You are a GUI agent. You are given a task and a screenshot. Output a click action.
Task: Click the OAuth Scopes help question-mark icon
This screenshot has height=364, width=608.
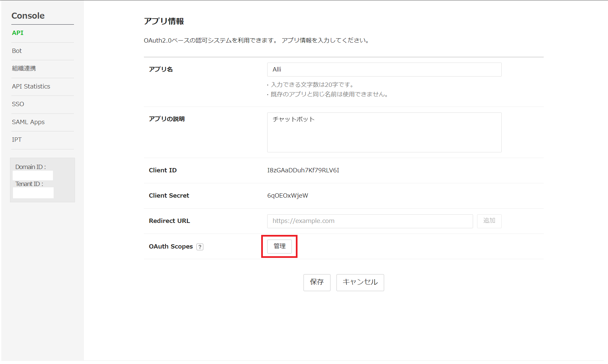[x=200, y=247]
